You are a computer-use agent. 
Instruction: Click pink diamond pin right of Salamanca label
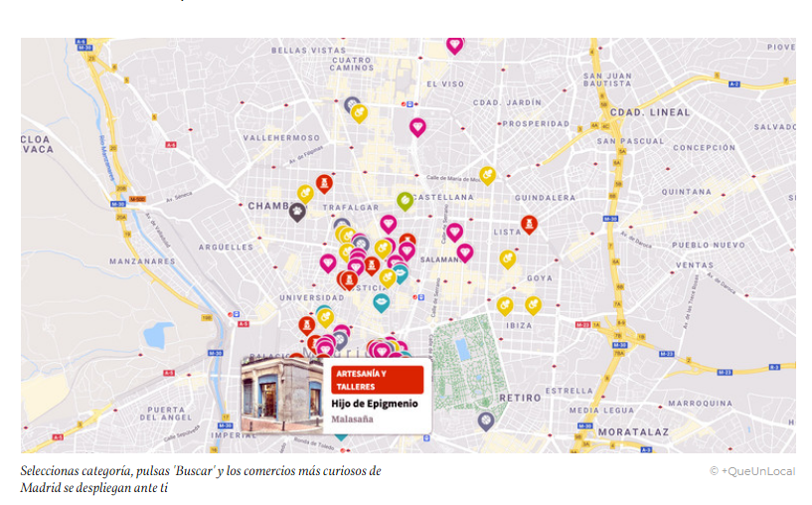tap(465, 252)
